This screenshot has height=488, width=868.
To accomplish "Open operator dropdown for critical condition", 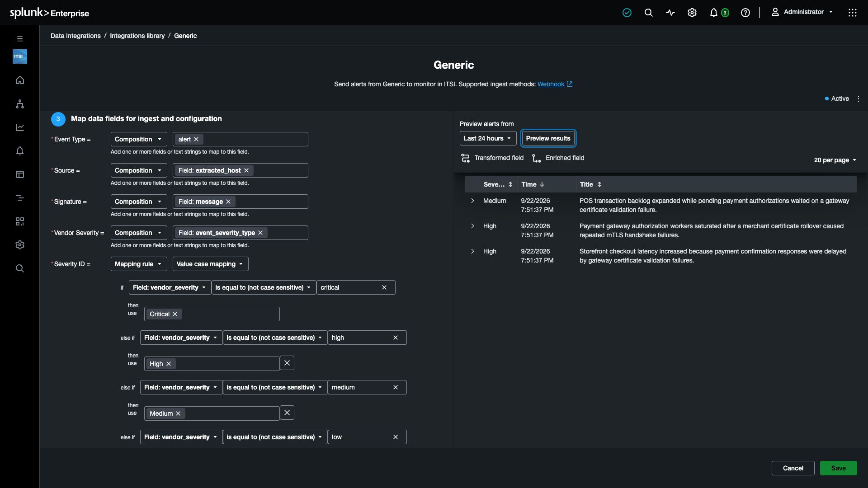I will pyautogui.click(x=263, y=287).
